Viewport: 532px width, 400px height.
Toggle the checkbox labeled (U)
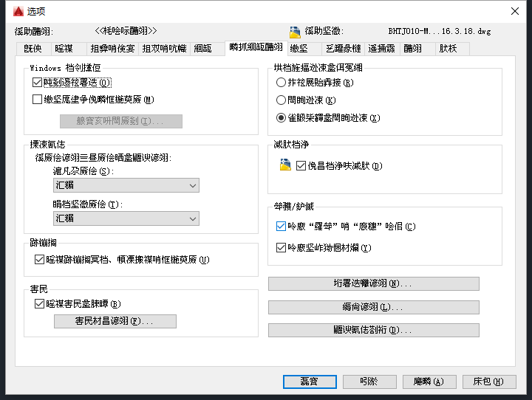pos(39,260)
